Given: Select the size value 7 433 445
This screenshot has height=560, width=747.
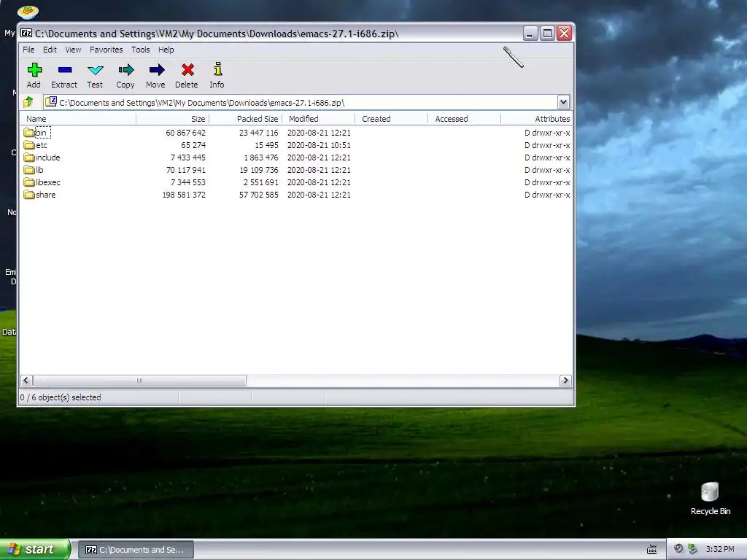Looking at the screenshot, I should 187,157.
